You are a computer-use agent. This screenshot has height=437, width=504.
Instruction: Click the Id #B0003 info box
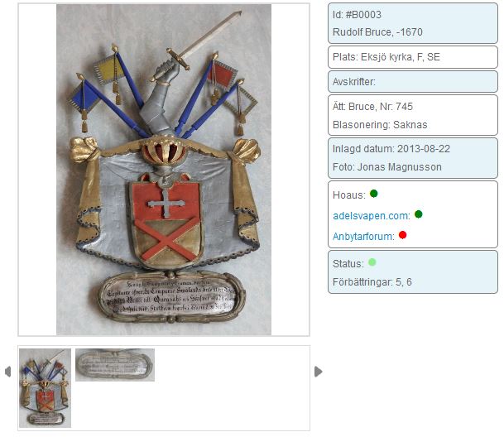pos(413,23)
